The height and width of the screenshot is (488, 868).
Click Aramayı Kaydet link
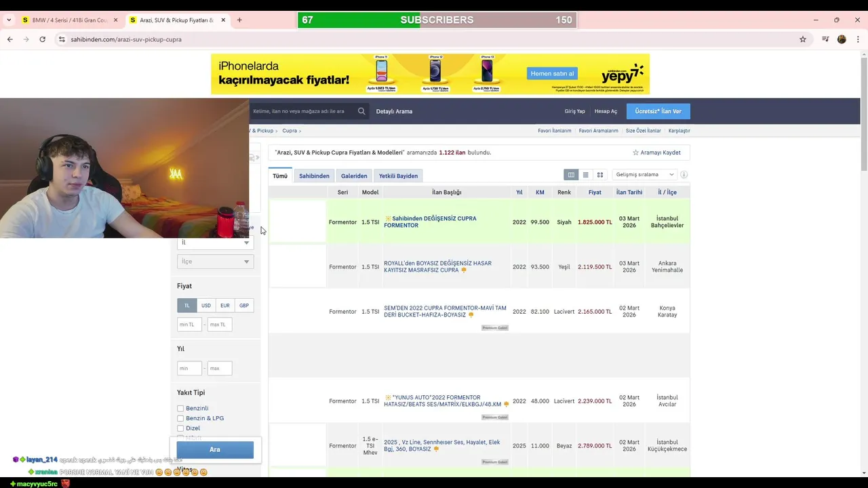point(660,152)
